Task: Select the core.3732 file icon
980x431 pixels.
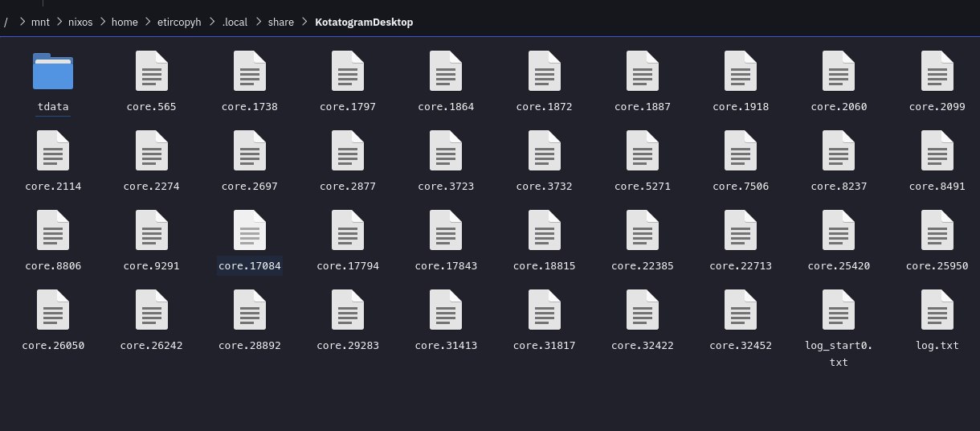Action: coord(544,150)
